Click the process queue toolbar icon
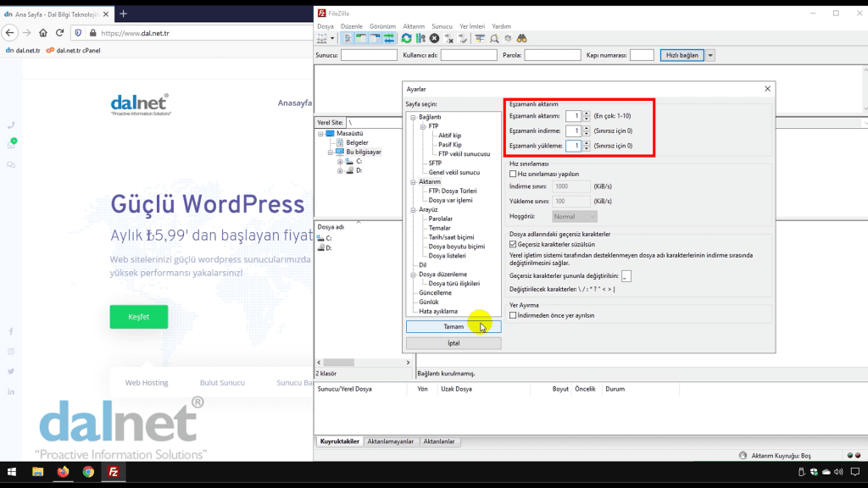The width and height of the screenshot is (868, 488). click(x=420, y=39)
